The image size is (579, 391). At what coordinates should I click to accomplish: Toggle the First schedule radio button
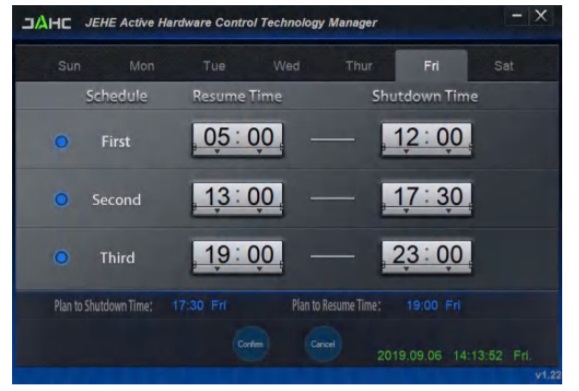[61, 141]
